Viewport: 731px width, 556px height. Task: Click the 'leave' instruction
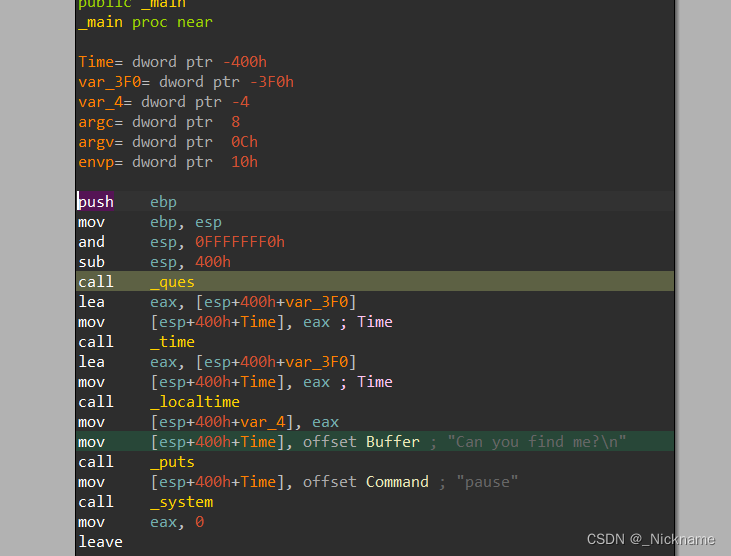point(100,542)
